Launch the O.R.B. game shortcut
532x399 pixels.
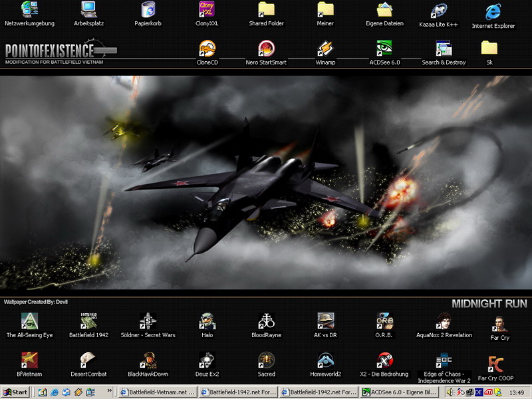pos(385,326)
